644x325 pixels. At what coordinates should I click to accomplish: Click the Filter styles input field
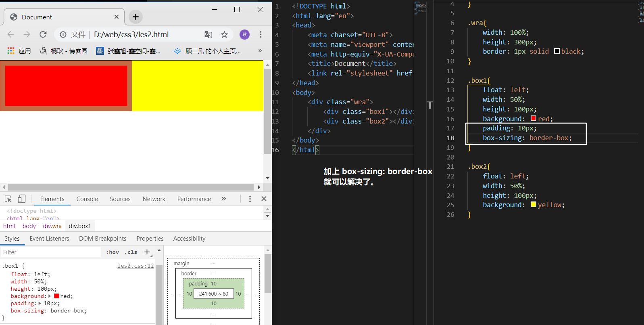pos(50,252)
